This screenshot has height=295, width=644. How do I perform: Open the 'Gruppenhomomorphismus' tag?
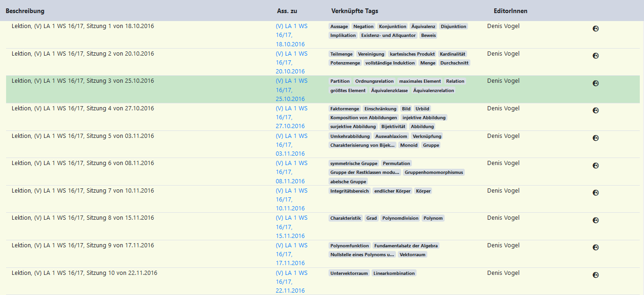click(433, 173)
